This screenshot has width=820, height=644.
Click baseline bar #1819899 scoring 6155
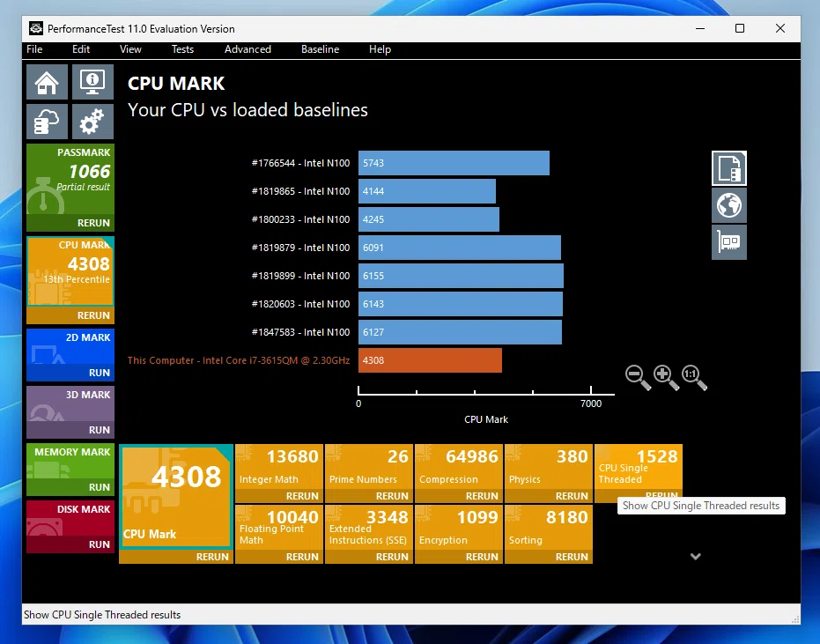461,276
